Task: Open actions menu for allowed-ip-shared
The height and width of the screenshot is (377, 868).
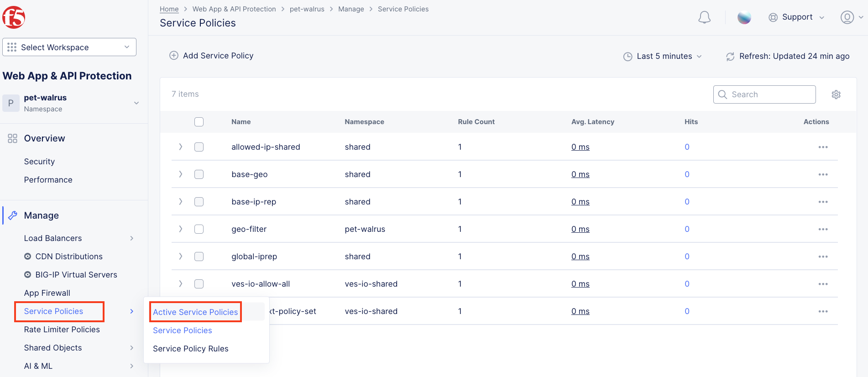Action: coord(823,147)
